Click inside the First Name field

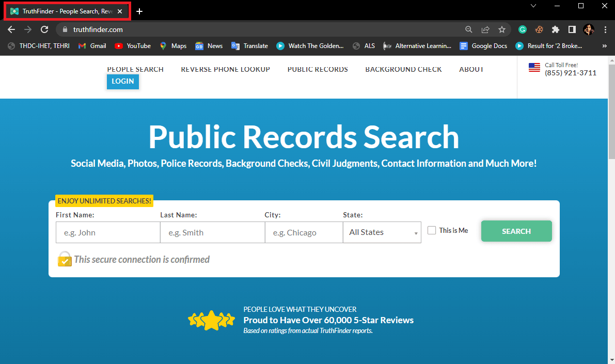(x=108, y=232)
